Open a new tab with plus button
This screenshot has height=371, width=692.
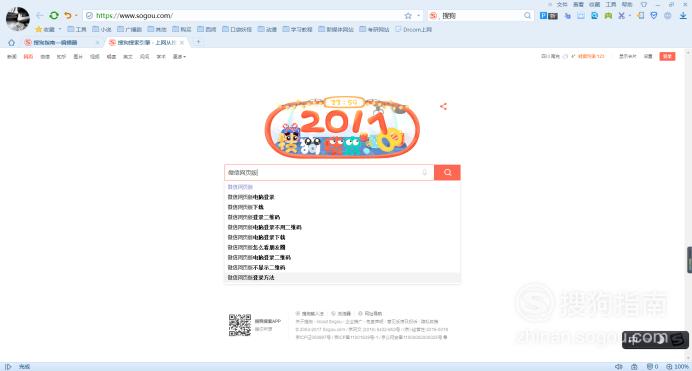click(x=199, y=42)
